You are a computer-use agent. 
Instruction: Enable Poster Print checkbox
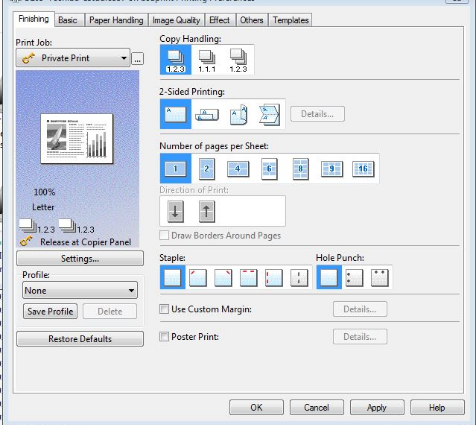[x=164, y=336]
